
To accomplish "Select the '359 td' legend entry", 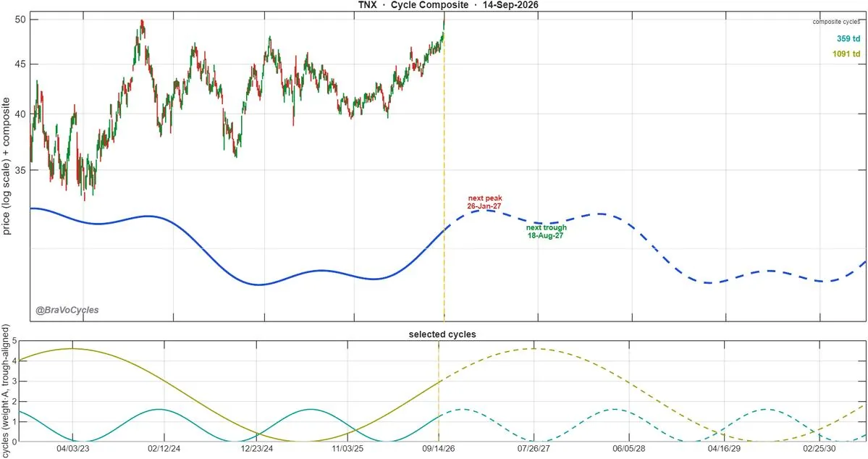I will (848, 39).
